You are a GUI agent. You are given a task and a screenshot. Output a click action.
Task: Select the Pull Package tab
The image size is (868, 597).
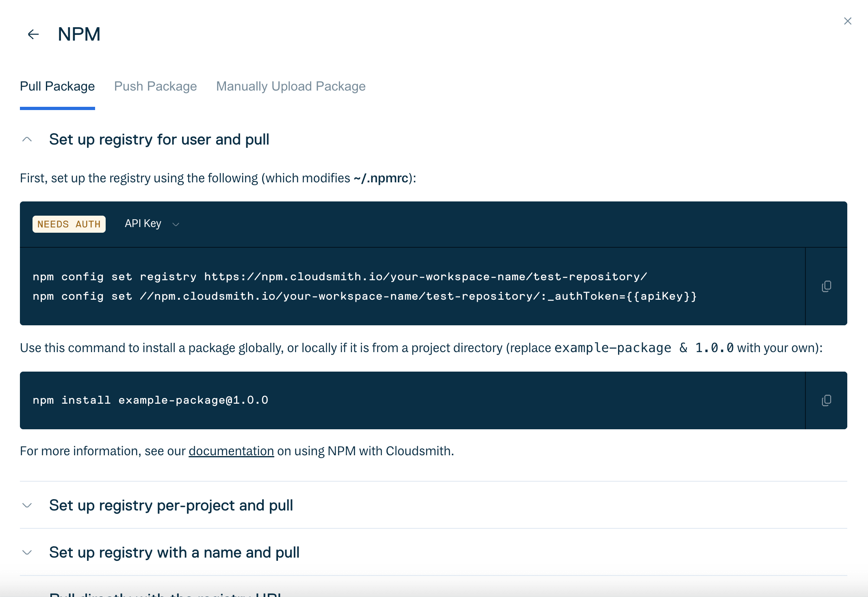click(57, 87)
